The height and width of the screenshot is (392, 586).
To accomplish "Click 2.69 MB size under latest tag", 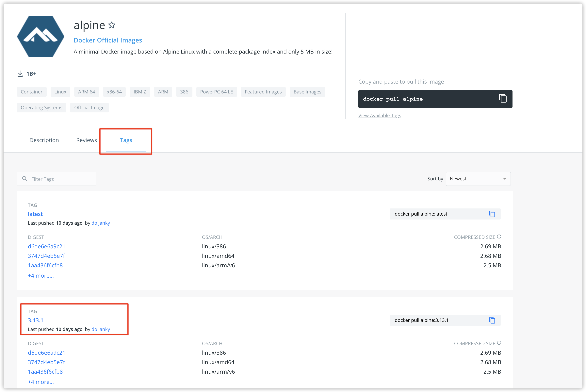I will (491, 246).
